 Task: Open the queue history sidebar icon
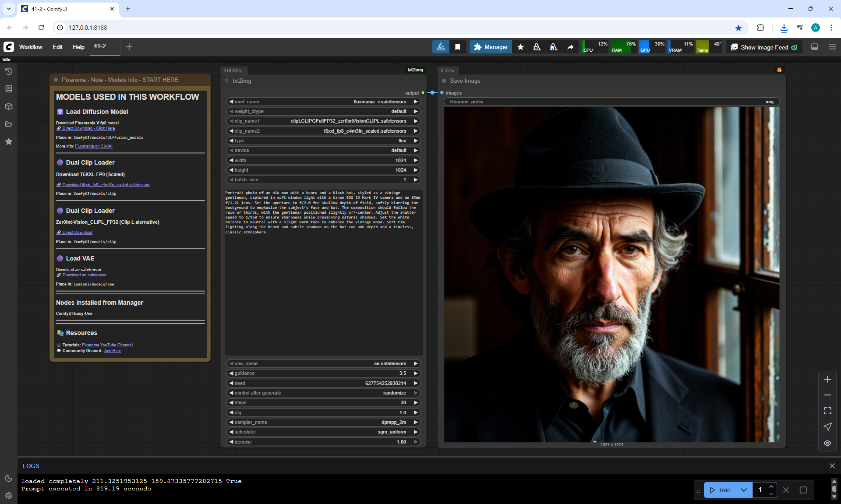(9, 71)
